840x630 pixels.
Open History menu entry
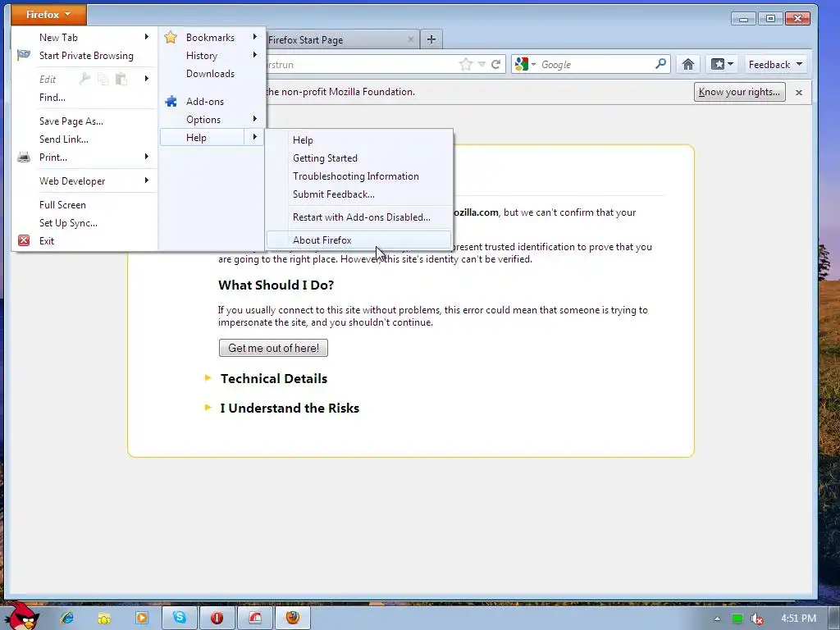[x=202, y=56]
